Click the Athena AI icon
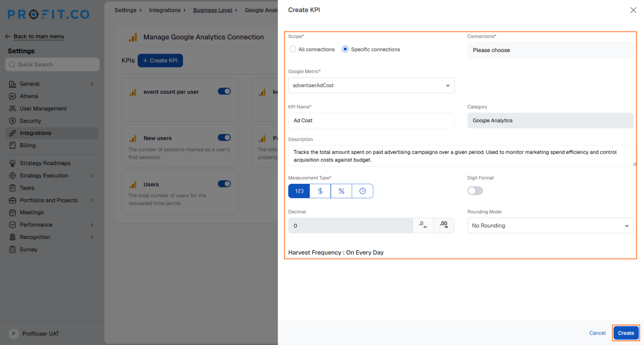The height and width of the screenshot is (345, 644). [12, 96]
